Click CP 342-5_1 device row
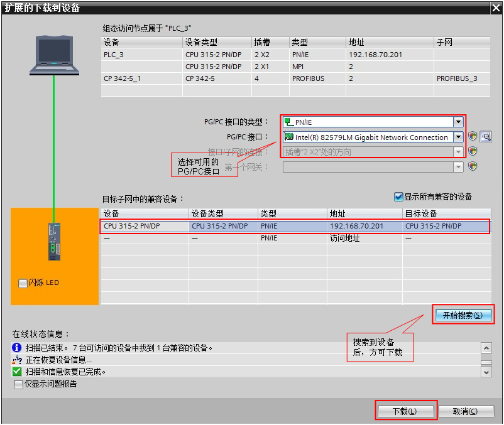The image size is (504, 425). point(295,78)
